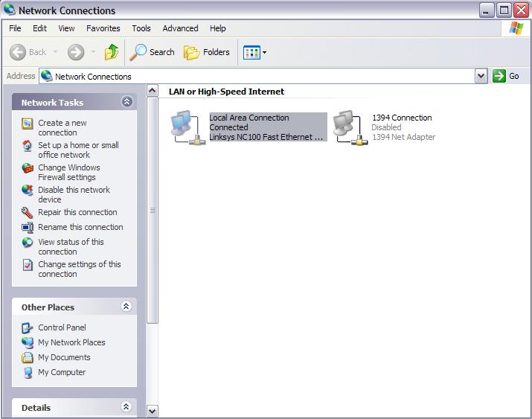Open Search with the magnifier icon

(x=138, y=52)
